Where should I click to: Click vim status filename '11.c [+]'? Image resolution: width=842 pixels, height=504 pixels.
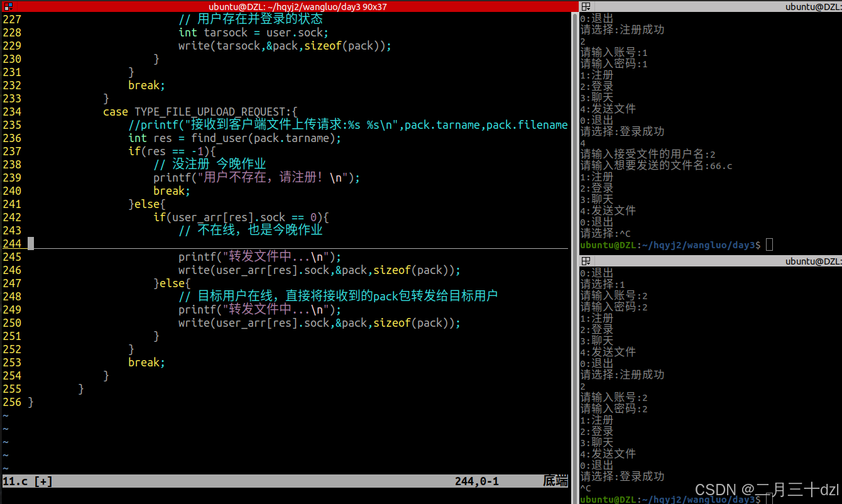pos(28,482)
